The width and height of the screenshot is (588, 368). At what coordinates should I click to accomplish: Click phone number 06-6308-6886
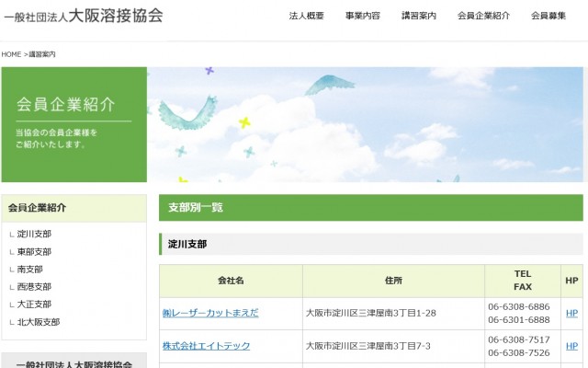click(x=519, y=306)
